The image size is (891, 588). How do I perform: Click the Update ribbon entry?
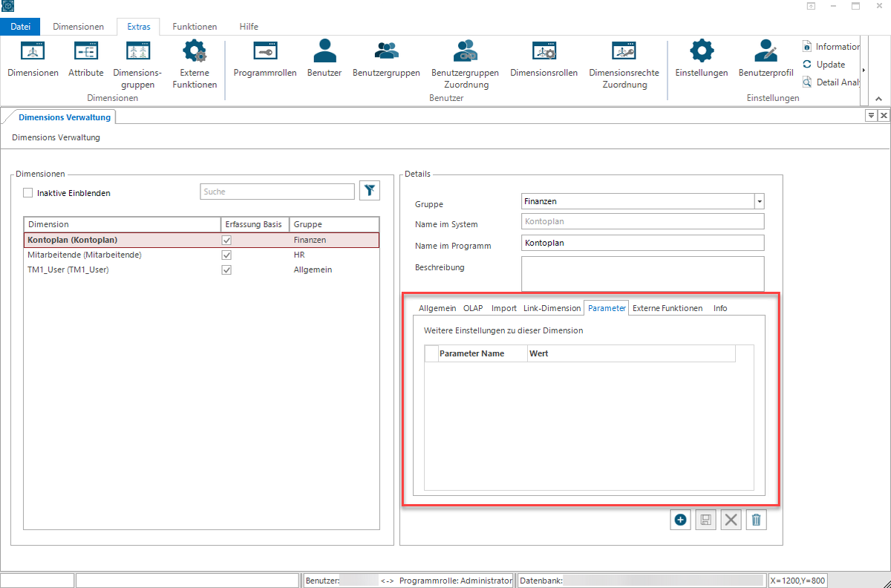pos(824,65)
